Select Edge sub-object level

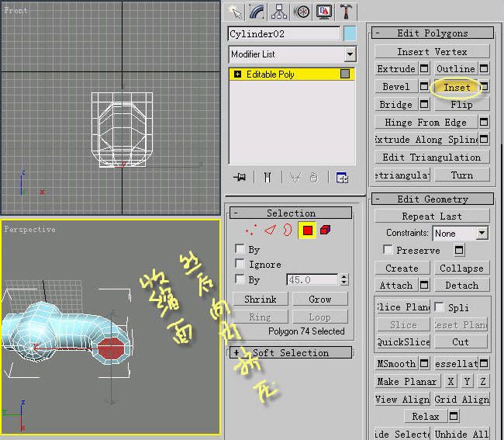coord(270,230)
